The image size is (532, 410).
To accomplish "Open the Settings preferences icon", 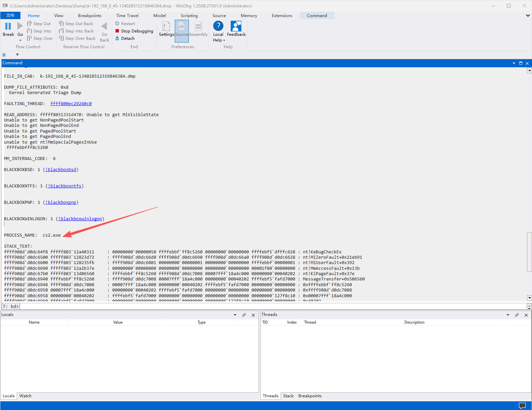I will coord(166,26).
